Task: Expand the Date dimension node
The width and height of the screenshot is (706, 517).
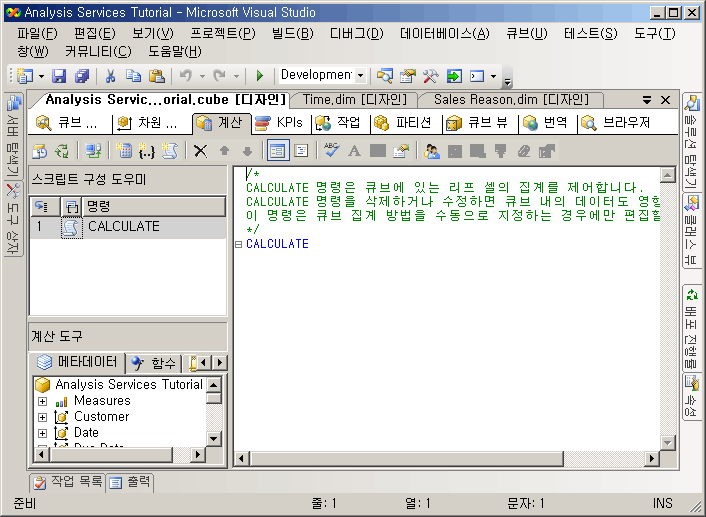Action: tap(42, 433)
